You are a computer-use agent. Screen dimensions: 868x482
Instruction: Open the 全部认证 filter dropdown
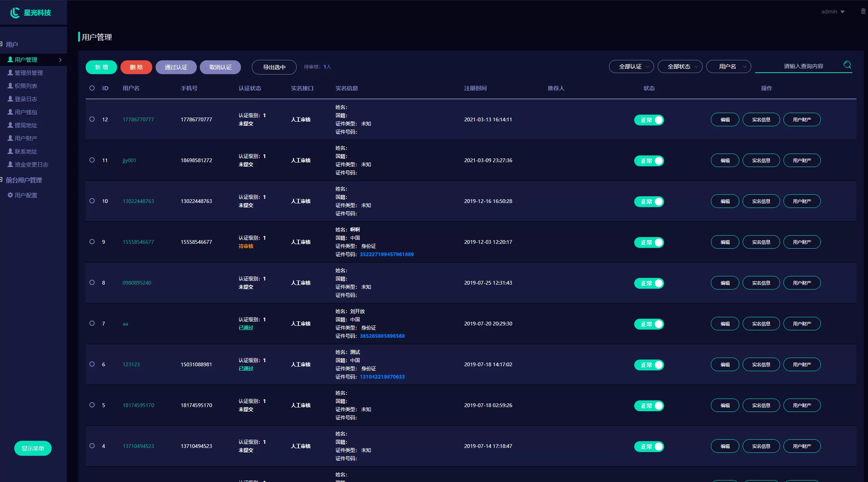pos(631,66)
